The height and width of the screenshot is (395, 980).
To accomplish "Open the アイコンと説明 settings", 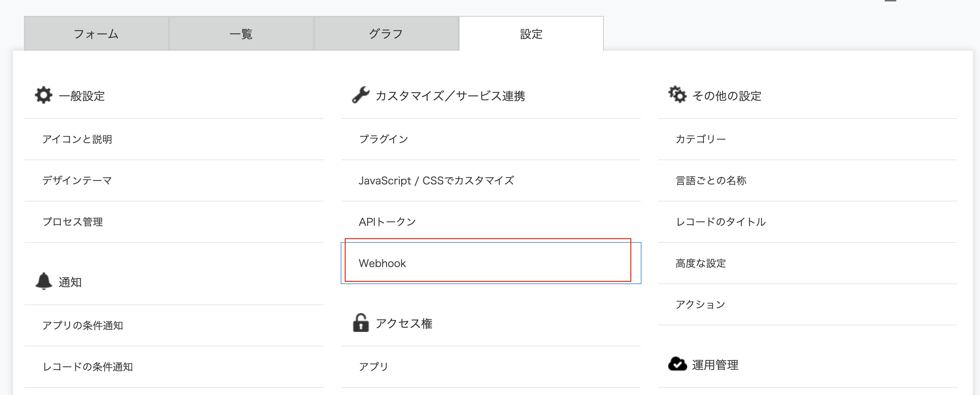I will pos(78,139).
